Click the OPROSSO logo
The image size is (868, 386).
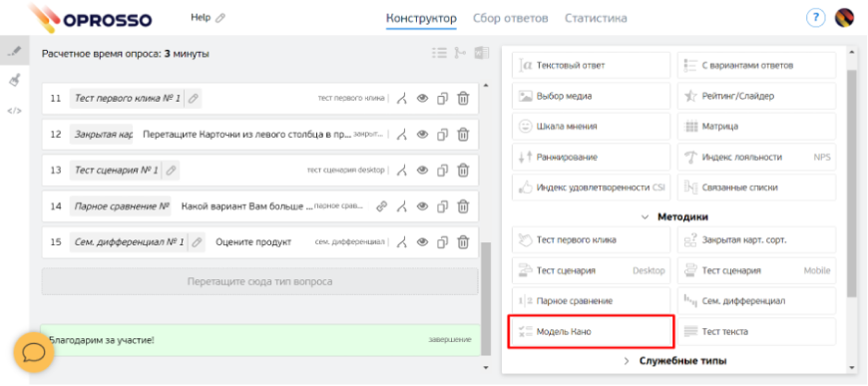(90, 18)
